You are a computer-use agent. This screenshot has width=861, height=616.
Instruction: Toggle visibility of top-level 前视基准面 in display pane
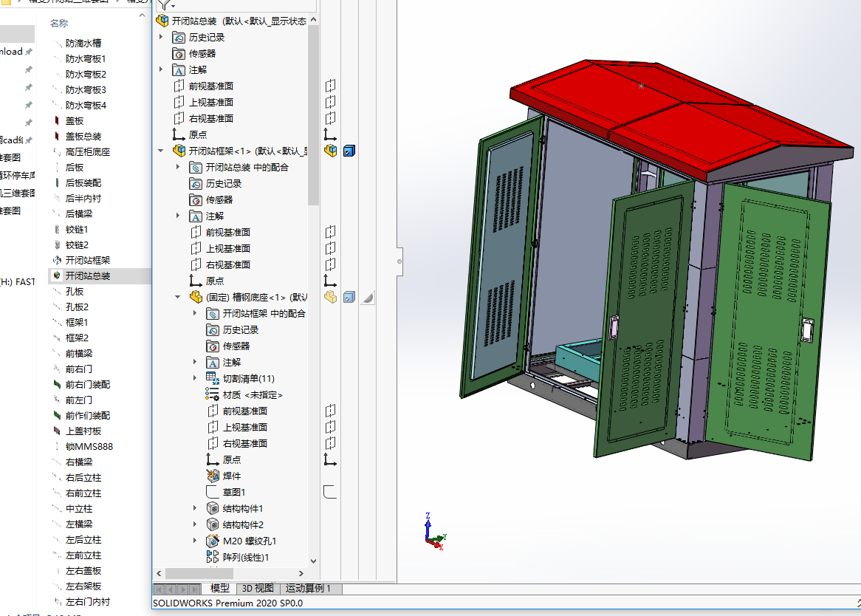click(330, 86)
